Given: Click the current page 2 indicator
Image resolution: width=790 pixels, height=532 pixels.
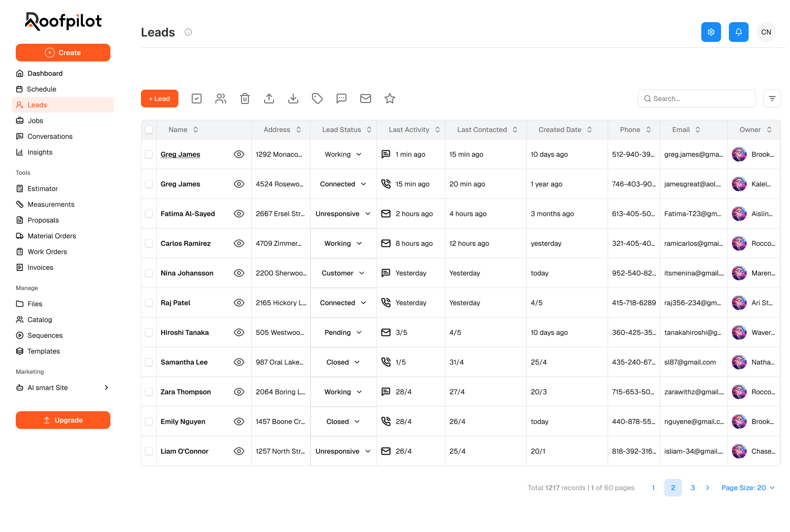Looking at the screenshot, I should coord(673,488).
